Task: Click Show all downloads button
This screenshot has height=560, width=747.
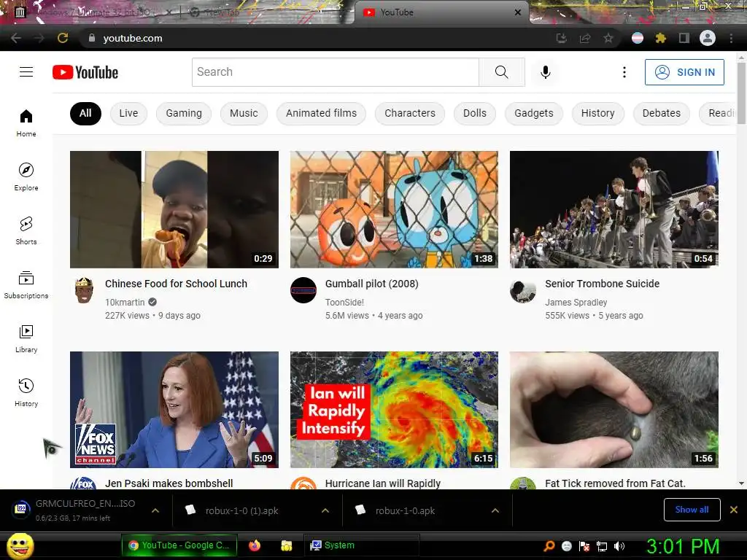Action: click(x=692, y=510)
